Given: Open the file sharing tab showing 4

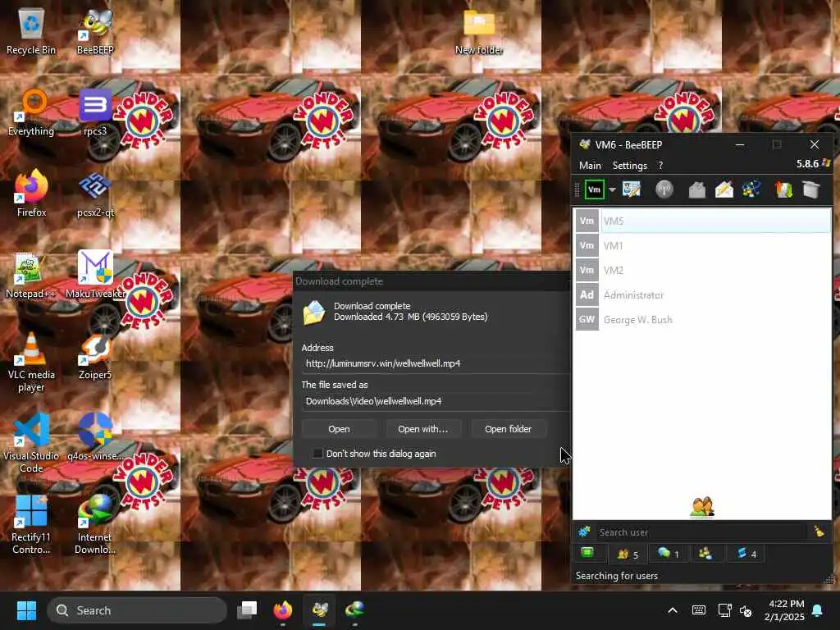Looking at the screenshot, I should (746, 554).
